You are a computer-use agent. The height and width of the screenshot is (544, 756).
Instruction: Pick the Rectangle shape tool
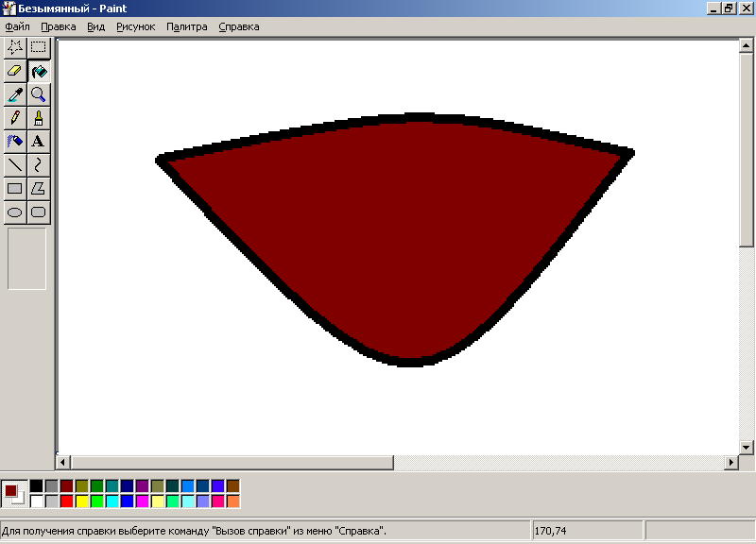pos(15,188)
